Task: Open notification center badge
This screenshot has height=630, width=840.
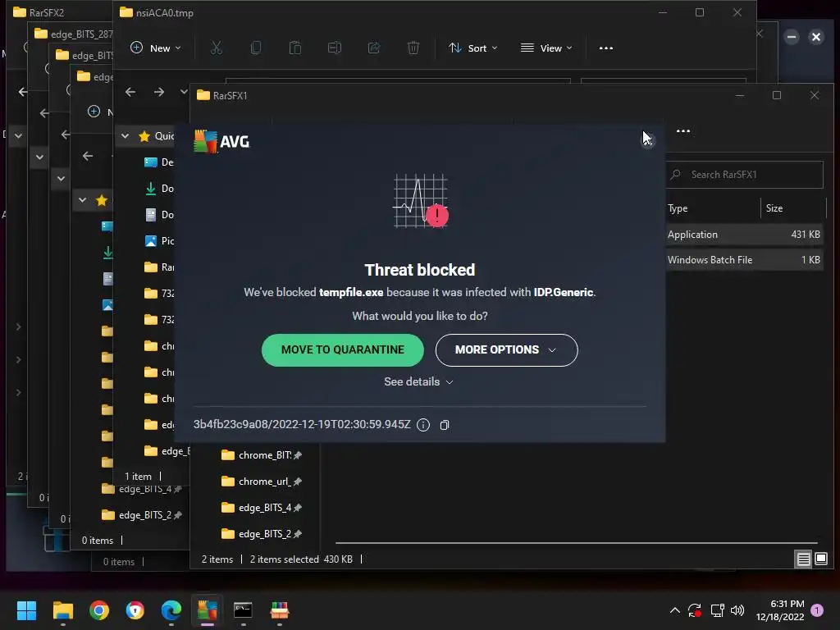Action: click(x=817, y=610)
